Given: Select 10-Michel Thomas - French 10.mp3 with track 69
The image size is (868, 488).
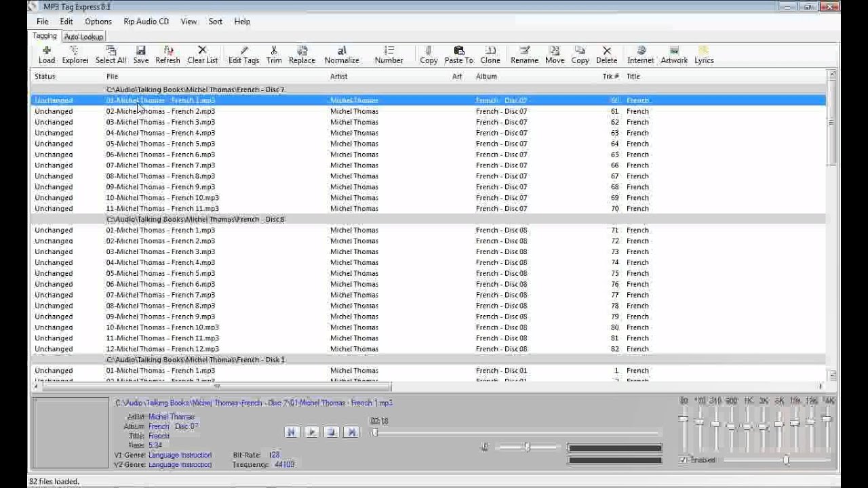Looking at the screenshot, I should (429, 198).
